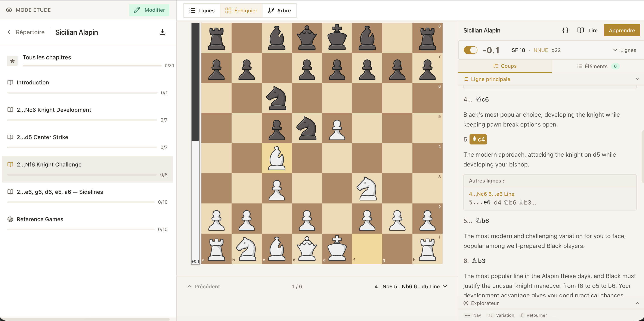This screenshot has width=644, height=321.
Task: Click the white rook on h1
Action: pos(427,249)
